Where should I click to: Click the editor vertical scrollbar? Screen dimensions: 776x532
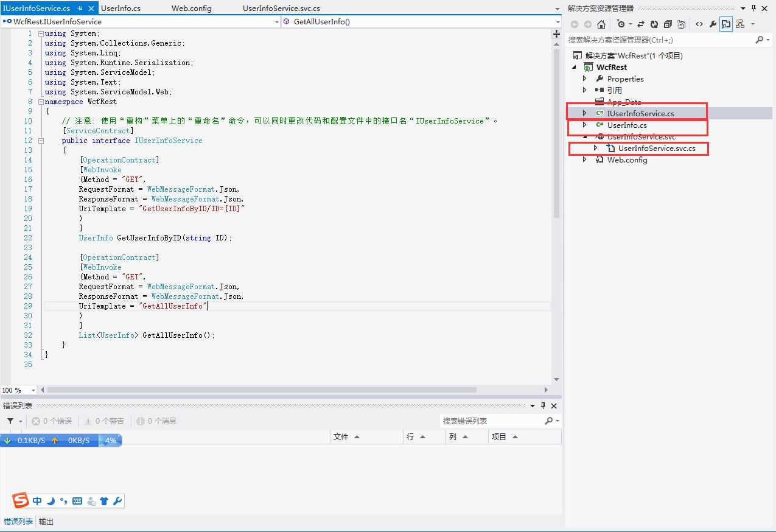[556, 134]
